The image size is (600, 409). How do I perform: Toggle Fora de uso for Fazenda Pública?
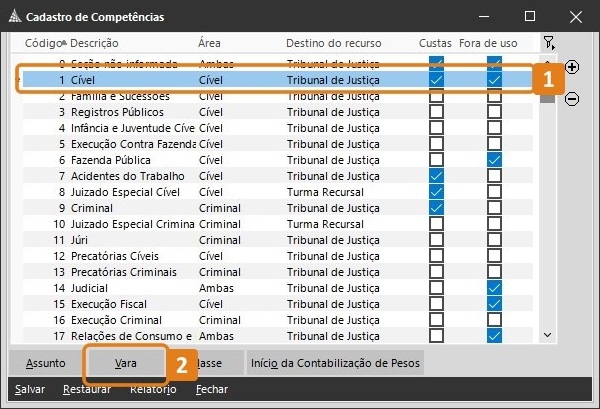tap(494, 160)
